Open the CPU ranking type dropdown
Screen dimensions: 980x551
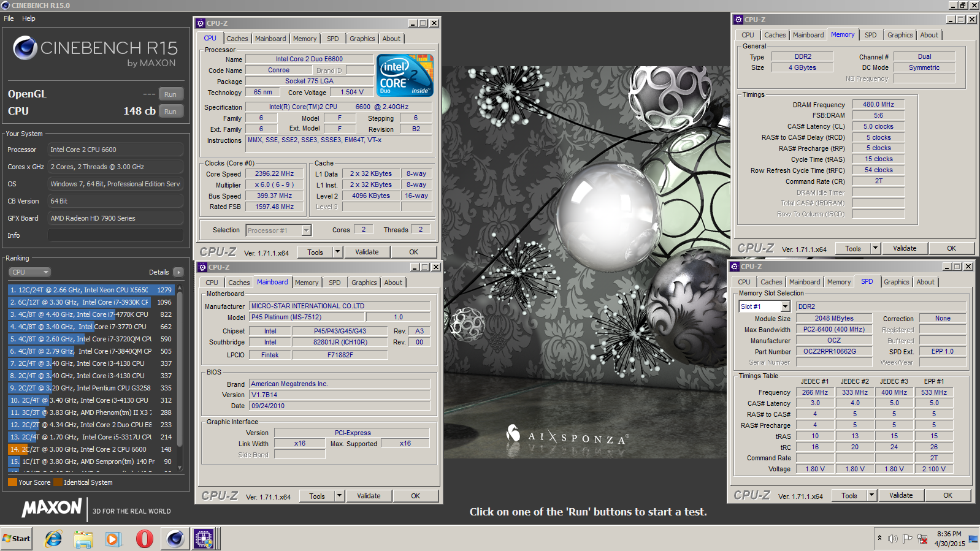tap(29, 272)
